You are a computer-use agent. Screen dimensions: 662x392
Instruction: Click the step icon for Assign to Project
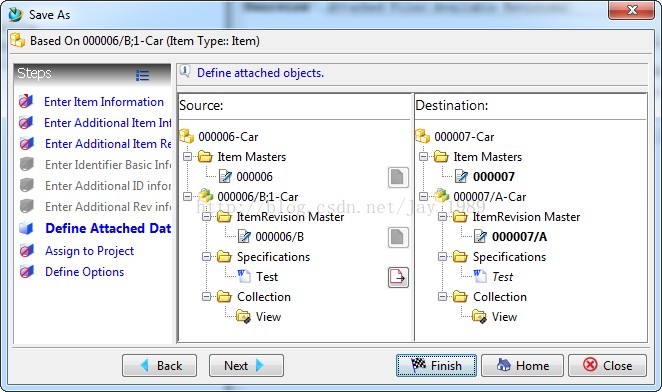[26, 250]
